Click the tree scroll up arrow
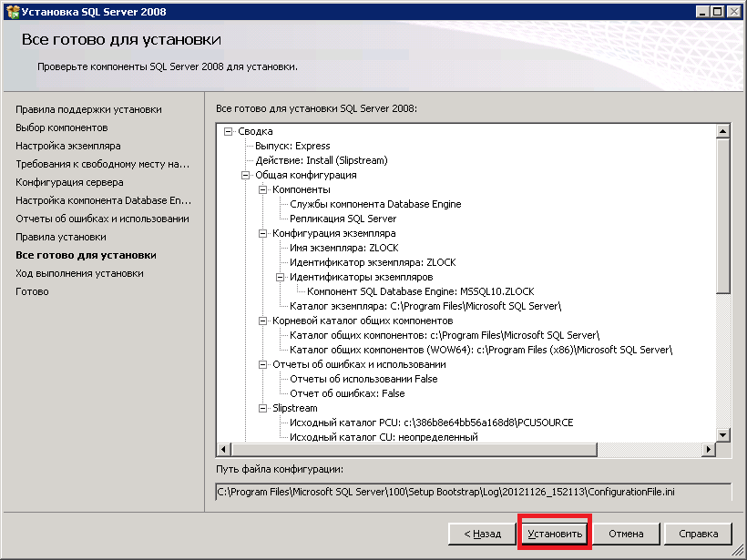 (x=723, y=132)
